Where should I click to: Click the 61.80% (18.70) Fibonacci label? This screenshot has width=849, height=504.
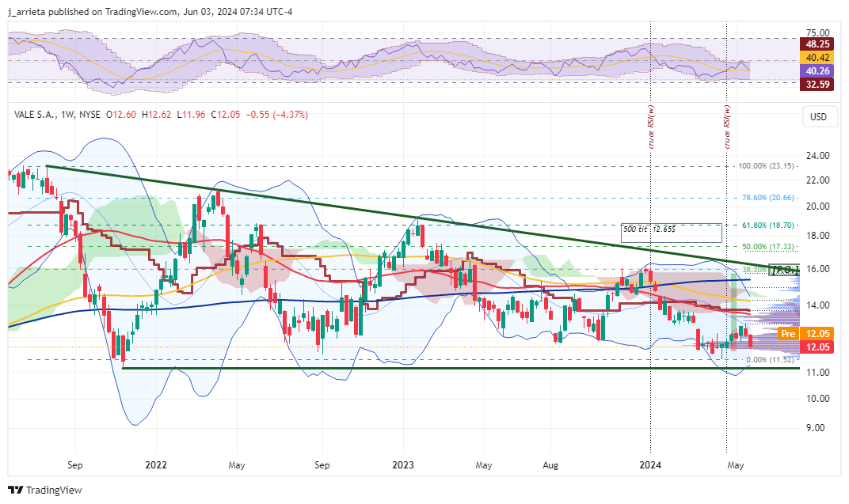767,225
